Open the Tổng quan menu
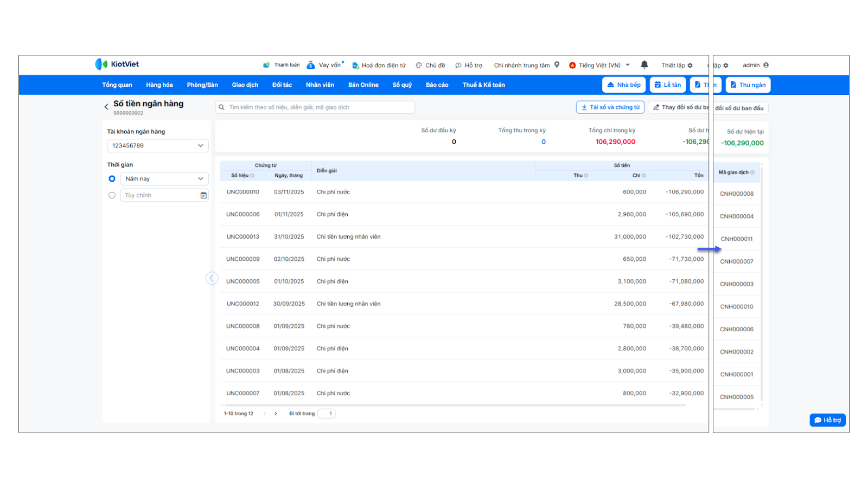 117,85
